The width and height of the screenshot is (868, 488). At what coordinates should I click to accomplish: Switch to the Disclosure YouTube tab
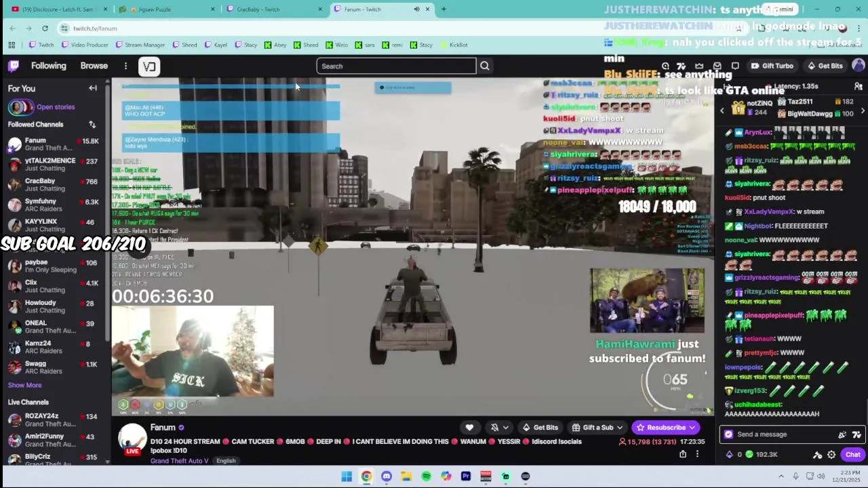60,9
